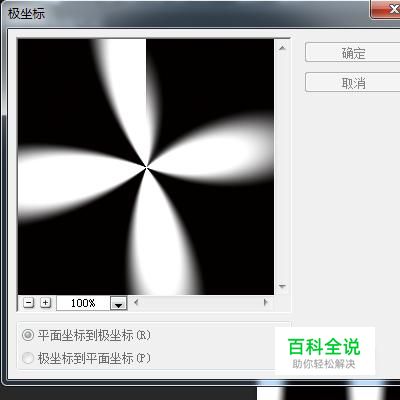Click the preview scroll right arrow
The image size is (400, 400).
point(266,303)
